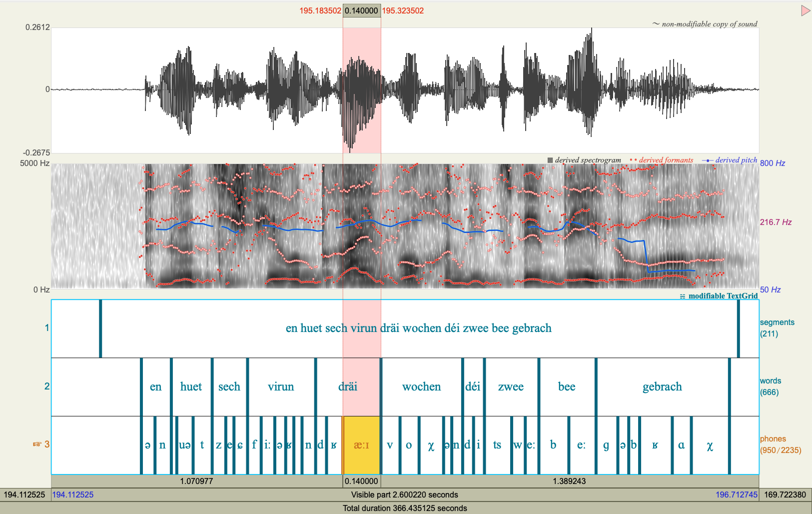
Task: Activate tier 1 via its number label
Action: [47, 328]
